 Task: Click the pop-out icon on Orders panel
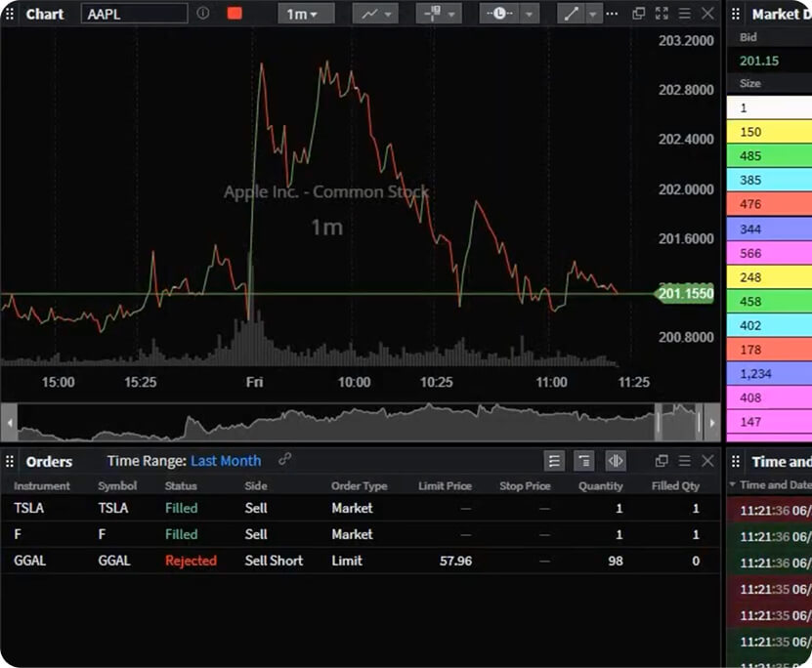click(x=662, y=460)
